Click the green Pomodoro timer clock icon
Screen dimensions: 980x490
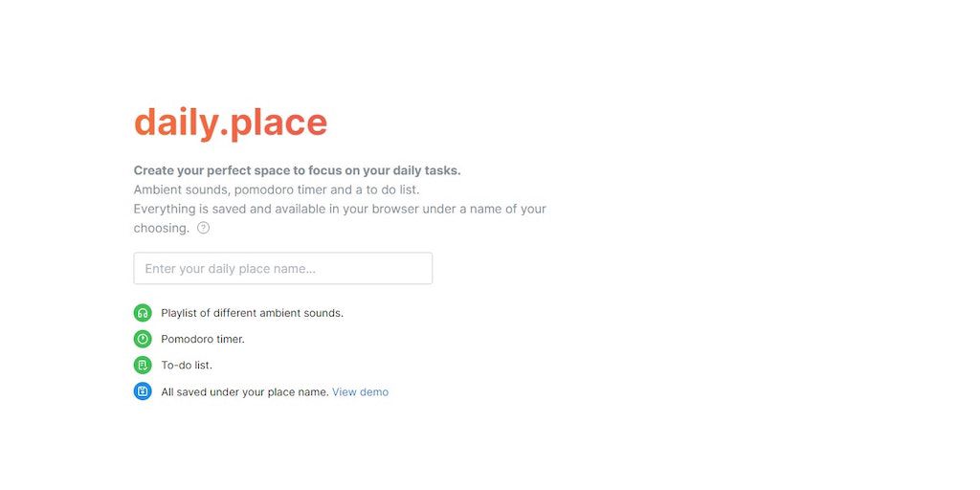coord(143,339)
